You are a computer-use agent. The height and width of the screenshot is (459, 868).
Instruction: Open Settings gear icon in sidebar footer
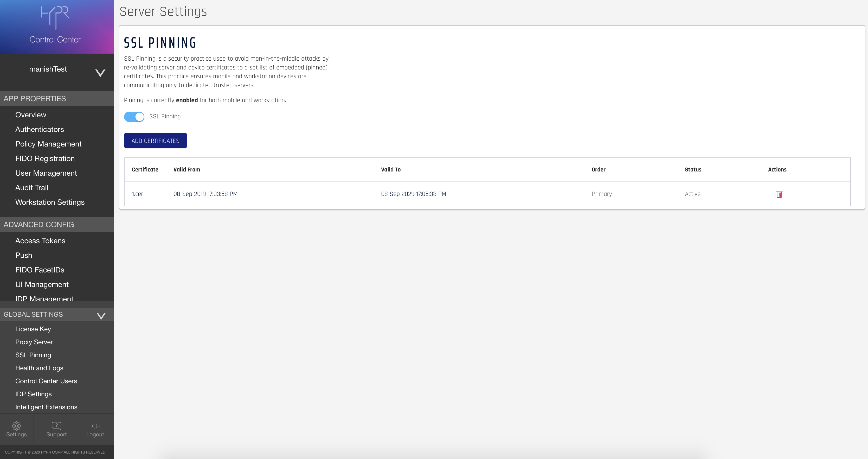pyautogui.click(x=16, y=426)
